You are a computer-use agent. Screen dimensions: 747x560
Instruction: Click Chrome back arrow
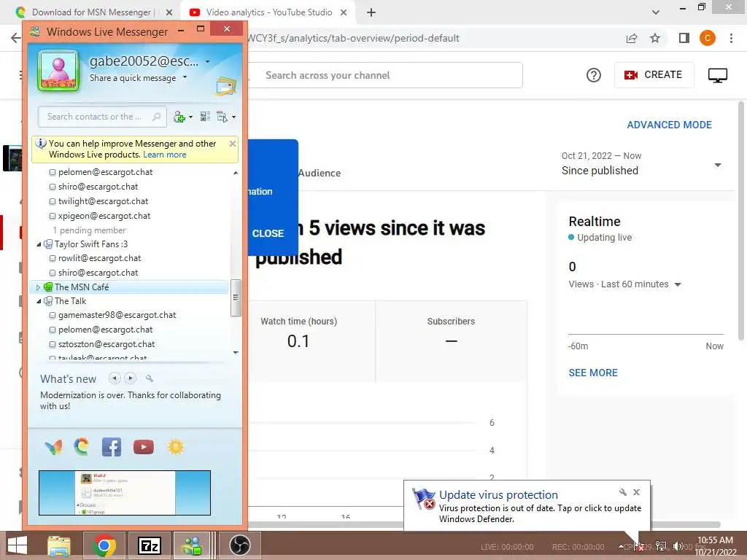coord(16,38)
